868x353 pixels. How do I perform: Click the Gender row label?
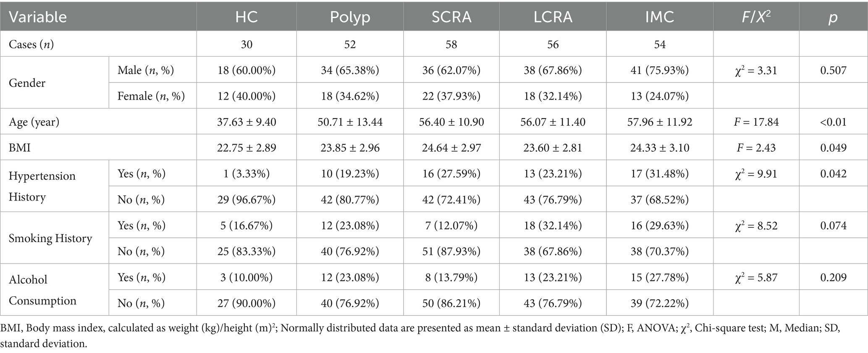tap(27, 83)
